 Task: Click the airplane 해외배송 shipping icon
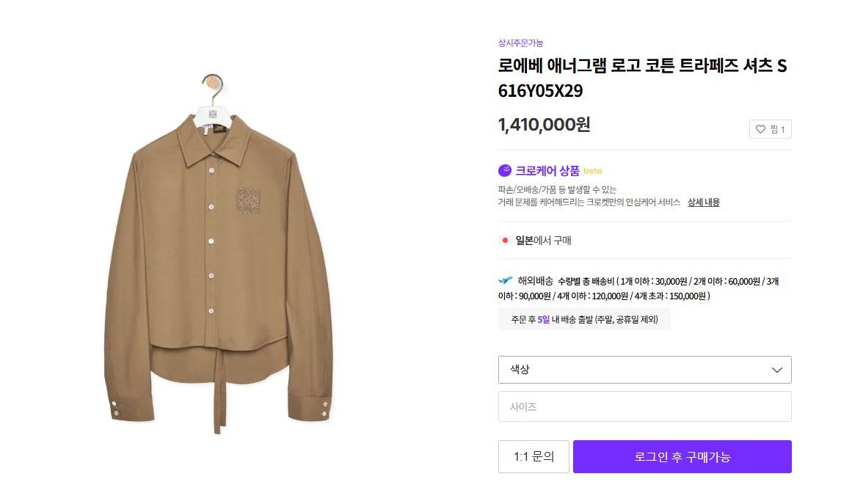tap(505, 280)
